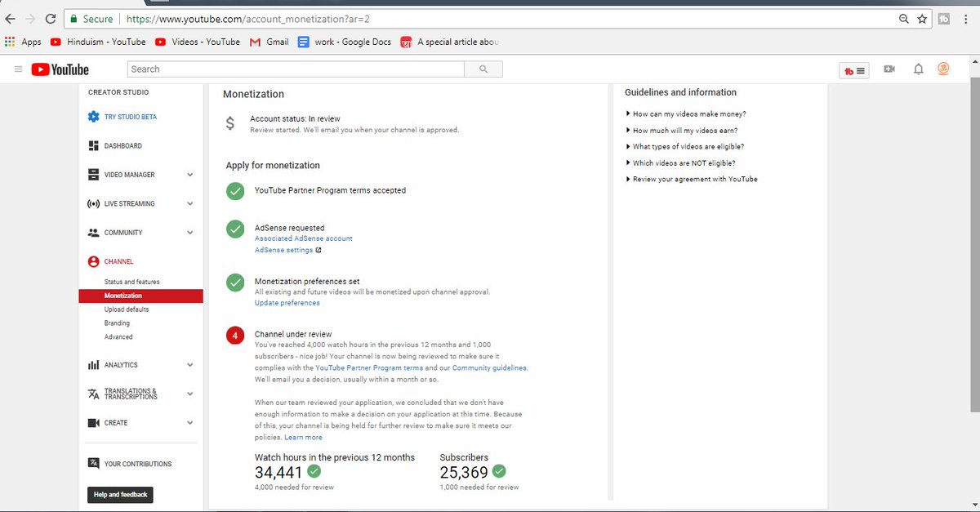
Task: Open the Apps bookmarks shortcut
Action: [23, 42]
